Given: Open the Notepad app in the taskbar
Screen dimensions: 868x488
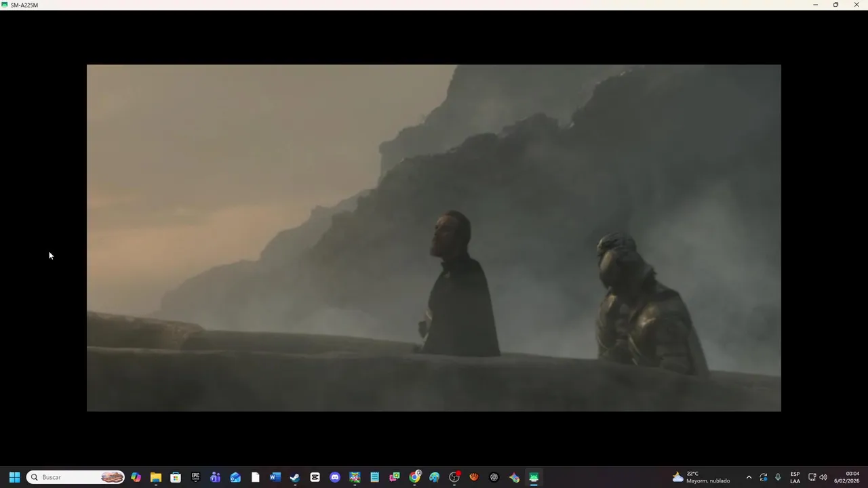Looking at the screenshot, I should pos(374,477).
